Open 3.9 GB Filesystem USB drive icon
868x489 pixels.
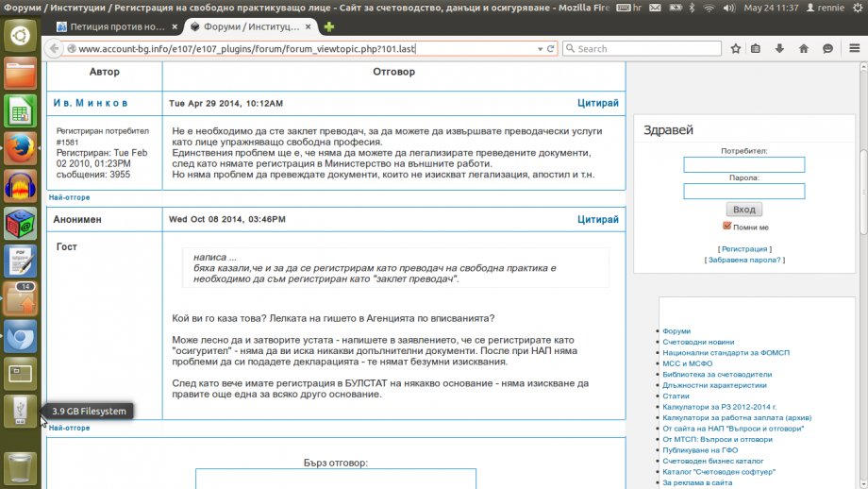(21, 411)
